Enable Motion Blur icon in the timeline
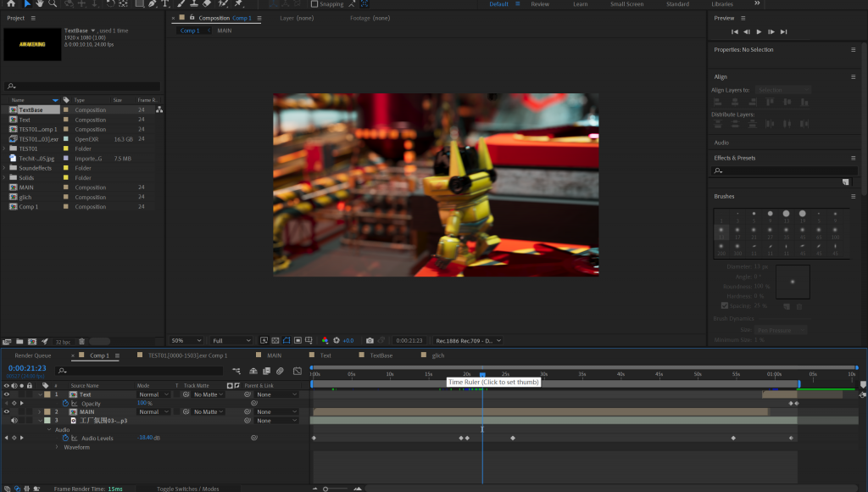 point(280,371)
